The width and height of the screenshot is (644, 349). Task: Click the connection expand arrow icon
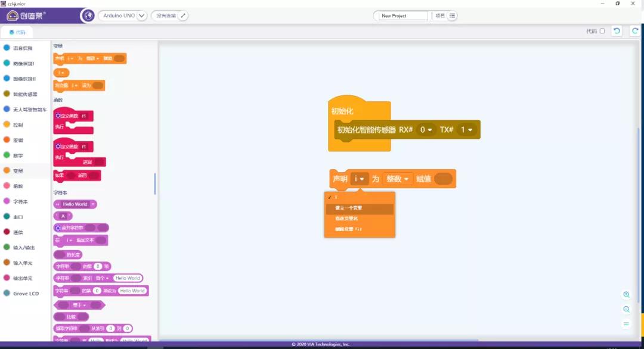point(183,15)
